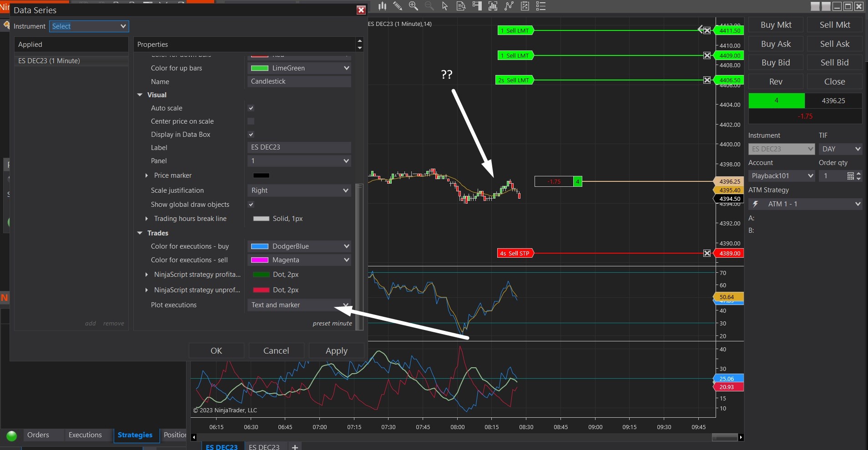This screenshot has height=450, width=868.
Task: Open the Plot executions dropdown
Action: point(299,305)
